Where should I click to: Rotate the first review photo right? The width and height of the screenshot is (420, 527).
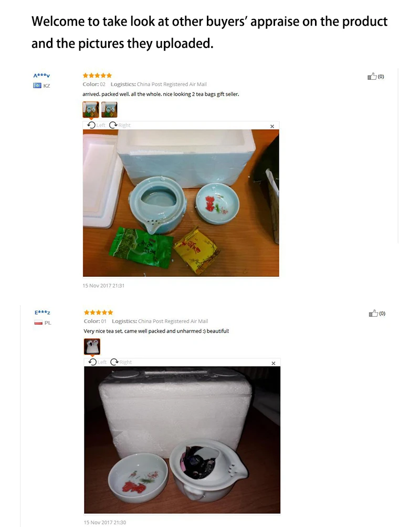(120, 125)
